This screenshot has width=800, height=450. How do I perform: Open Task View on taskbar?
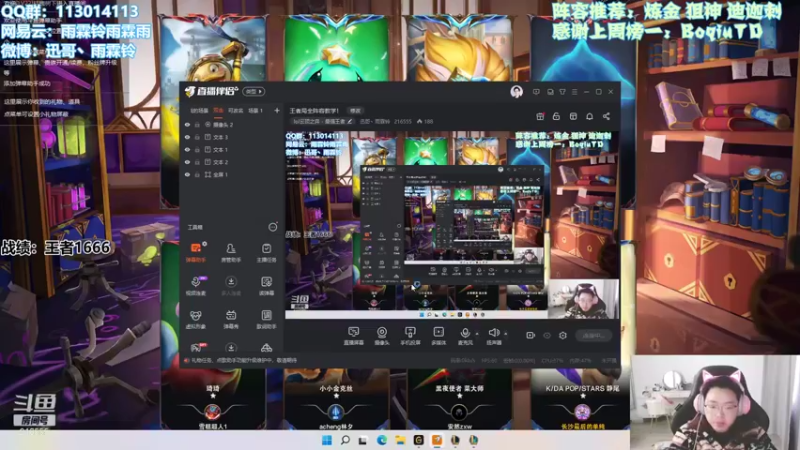coord(363,440)
